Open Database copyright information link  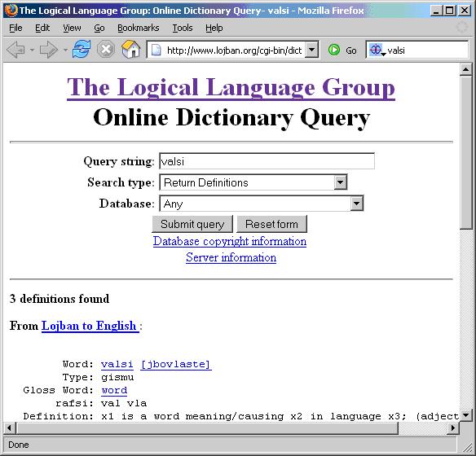[x=230, y=241]
